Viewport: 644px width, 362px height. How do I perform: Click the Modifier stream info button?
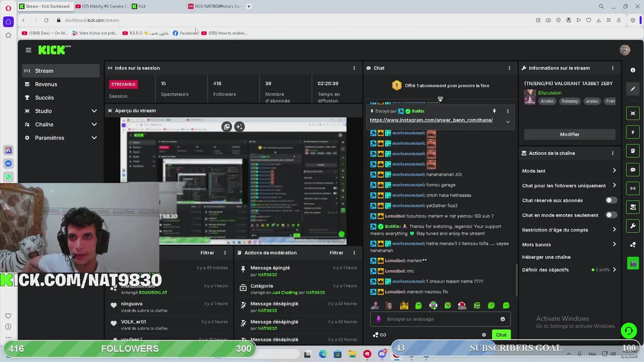click(x=570, y=134)
